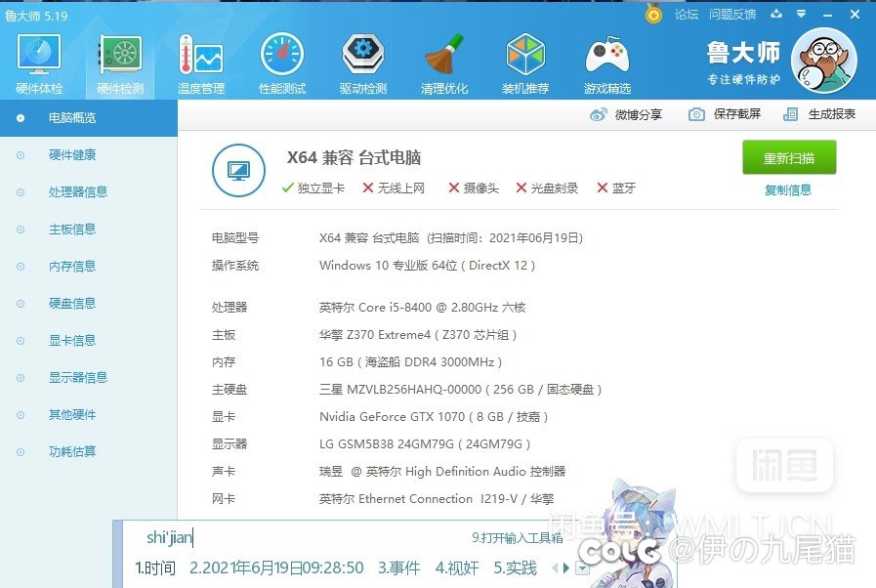Viewport: 876px width, 588px height.
Task: Choose IME candidate 4 视奸
Action: (x=457, y=568)
